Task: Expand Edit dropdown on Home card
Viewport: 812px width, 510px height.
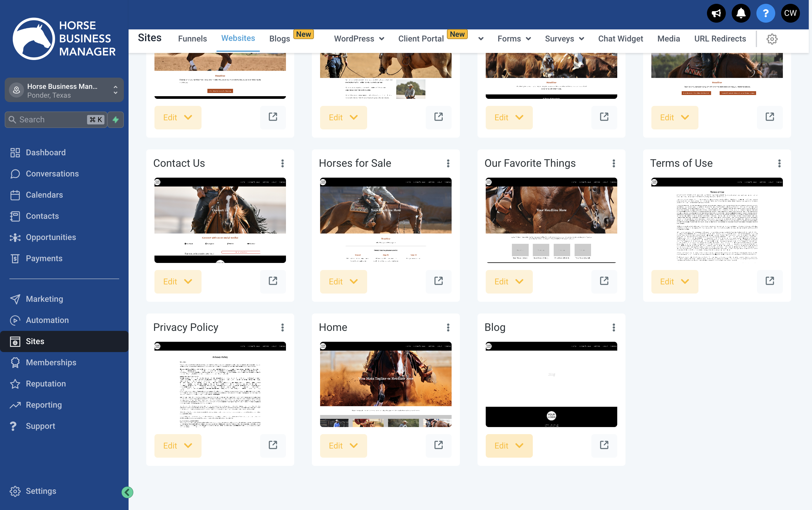Action: [343, 445]
